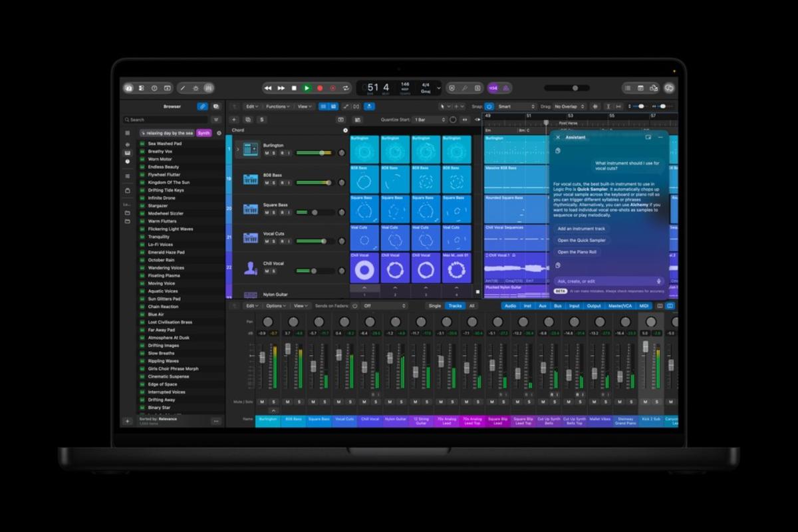Expand the Burlington track disclosure arrow

237,149
